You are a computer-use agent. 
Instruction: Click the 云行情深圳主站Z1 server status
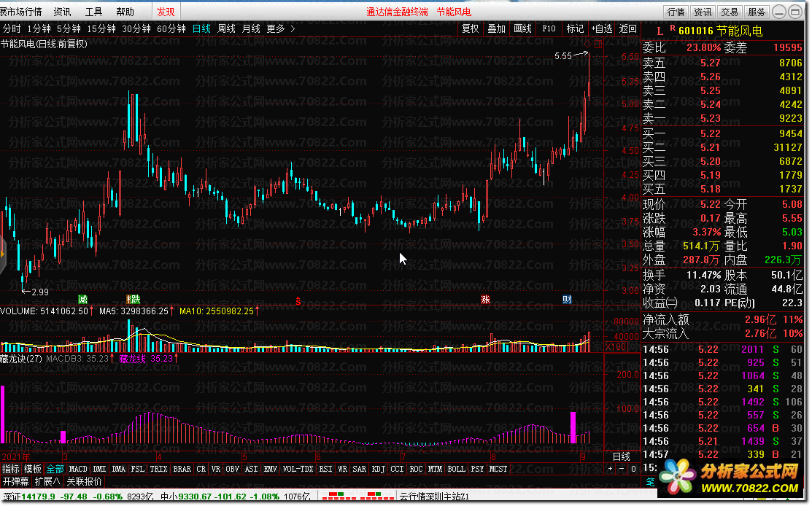pyautogui.click(x=434, y=497)
